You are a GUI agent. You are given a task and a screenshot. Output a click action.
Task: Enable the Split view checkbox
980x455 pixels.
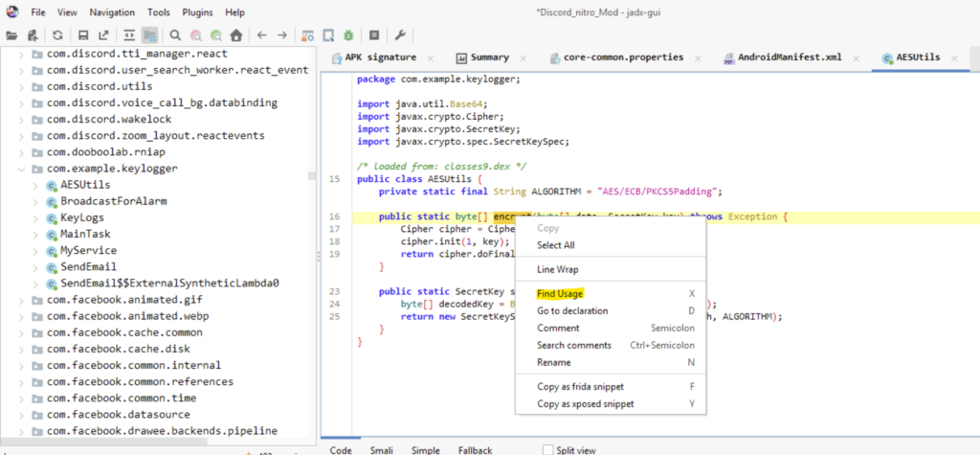pyautogui.click(x=548, y=449)
